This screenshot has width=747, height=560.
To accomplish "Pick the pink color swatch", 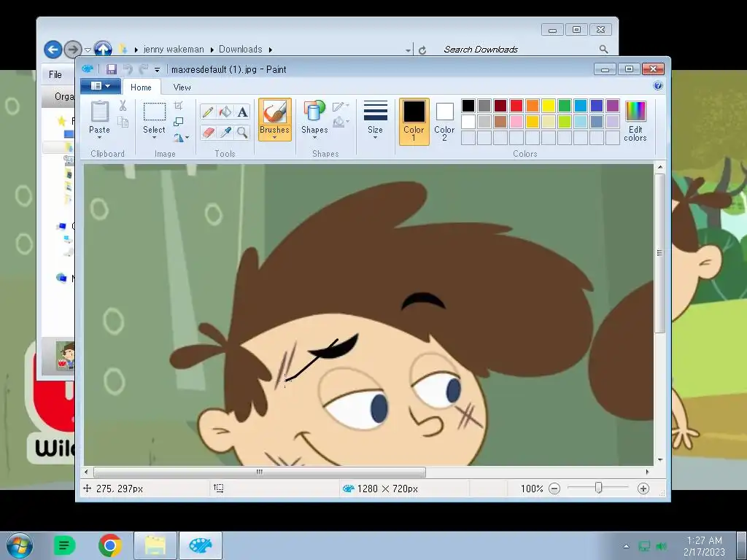I will [516, 122].
